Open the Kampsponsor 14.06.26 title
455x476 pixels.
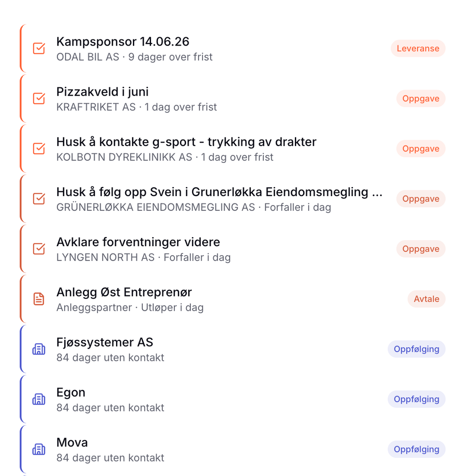123,41
